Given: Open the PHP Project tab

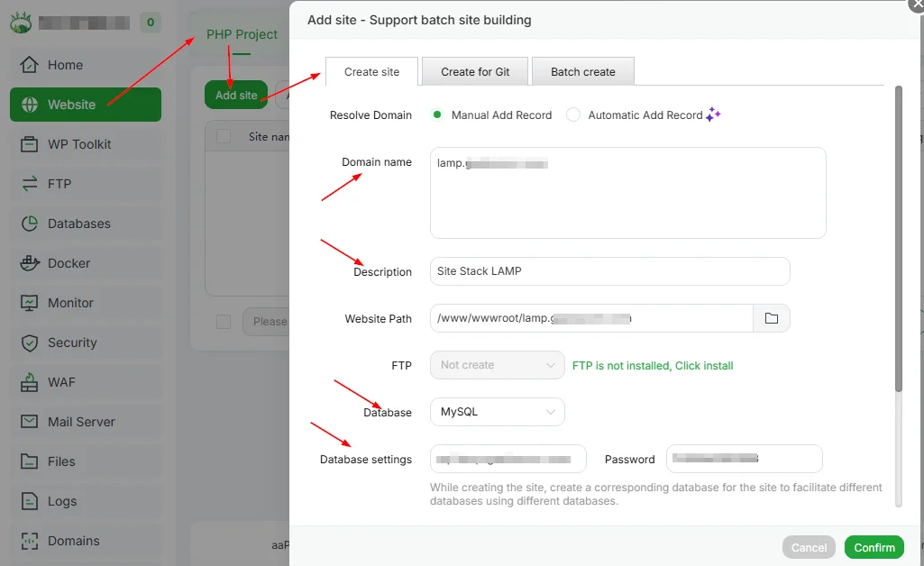Looking at the screenshot, I should 242,34.
